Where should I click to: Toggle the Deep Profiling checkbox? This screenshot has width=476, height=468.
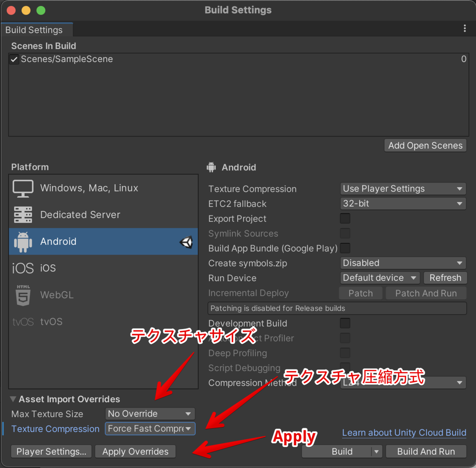[x=345, y=353]
